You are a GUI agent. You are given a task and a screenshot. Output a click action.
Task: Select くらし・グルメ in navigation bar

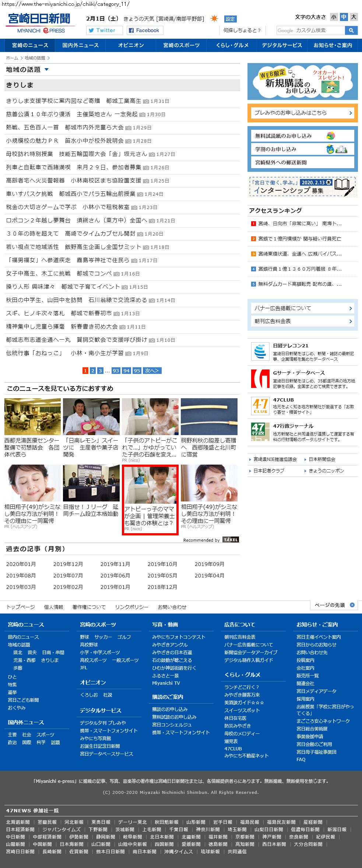click(232, 45)
